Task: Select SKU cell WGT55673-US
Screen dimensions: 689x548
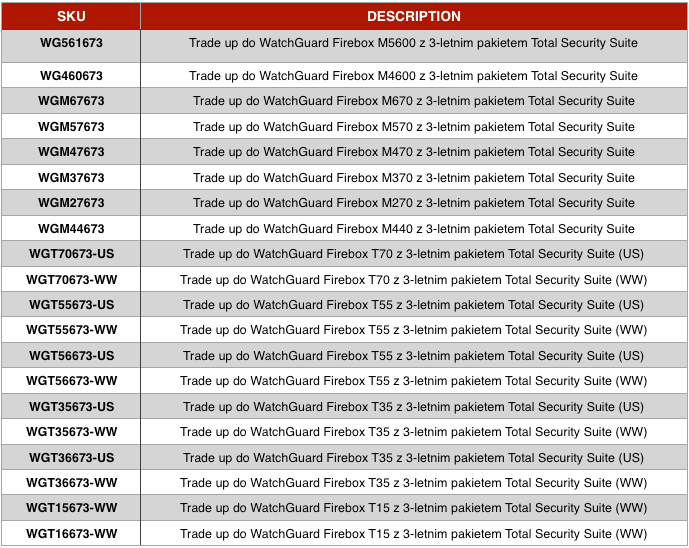Action: coord(71,305)
